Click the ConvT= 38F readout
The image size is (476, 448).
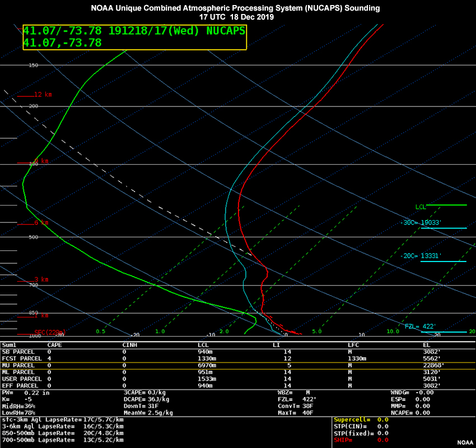[295, 406]
